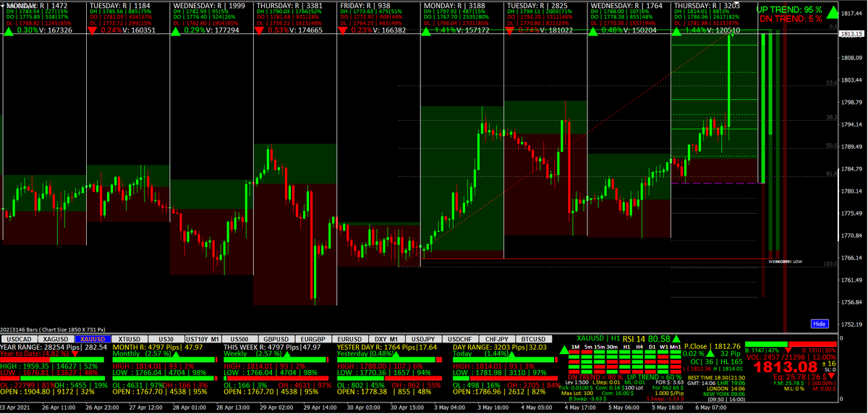Click the DN TREND: 5 % text

(791, 18)
